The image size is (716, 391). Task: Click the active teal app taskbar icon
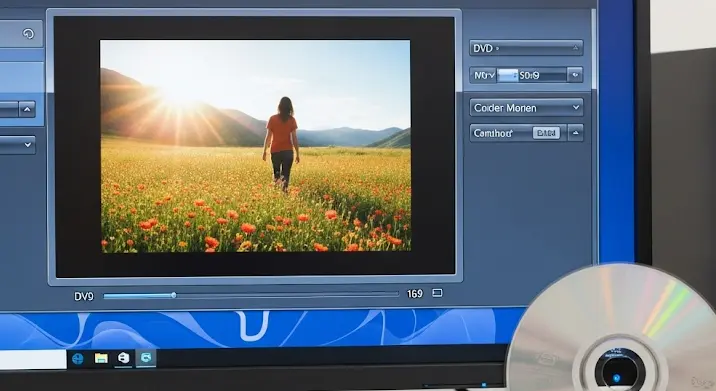pos(146,358)
